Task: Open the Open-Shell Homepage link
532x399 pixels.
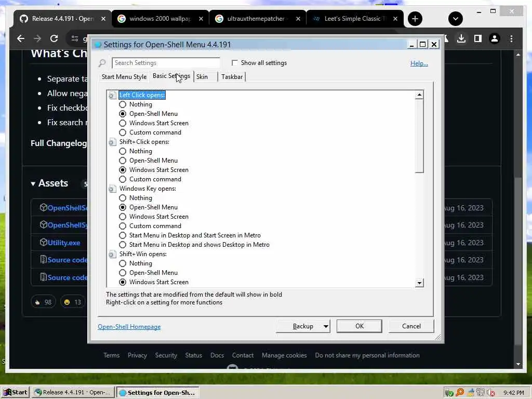Action: pos(129,327)
